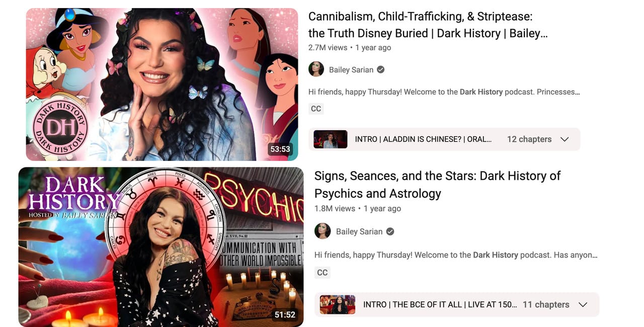644x327 pixels.
Task: Select the INTRO | ALADDIN IS CHINESE chapter thumbnail
Action: click(x=331, y=139)
